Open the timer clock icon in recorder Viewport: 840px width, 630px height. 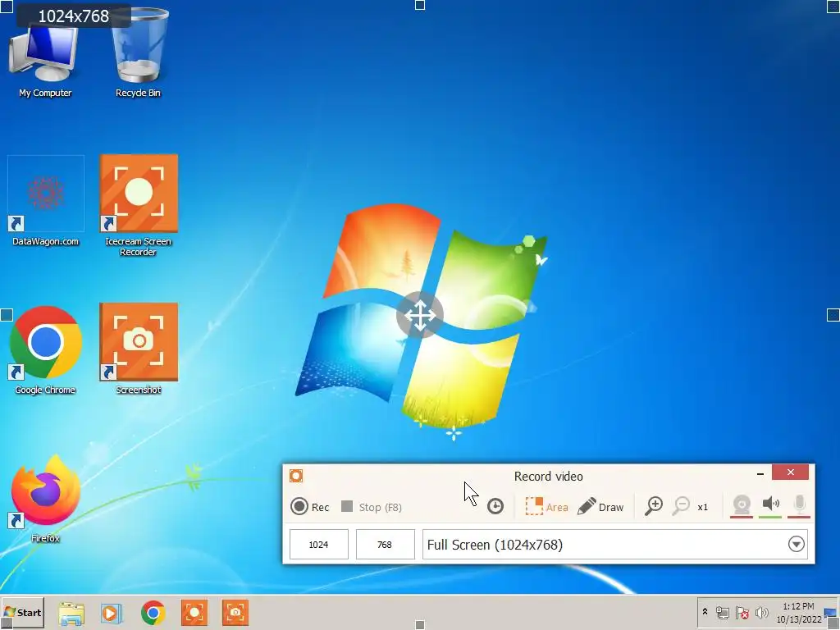pos(495,506)
